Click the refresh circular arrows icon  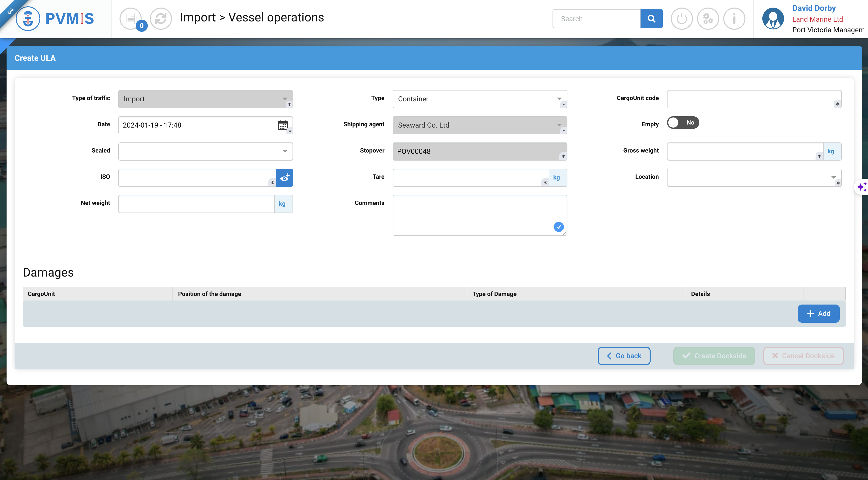pos(161,18)
